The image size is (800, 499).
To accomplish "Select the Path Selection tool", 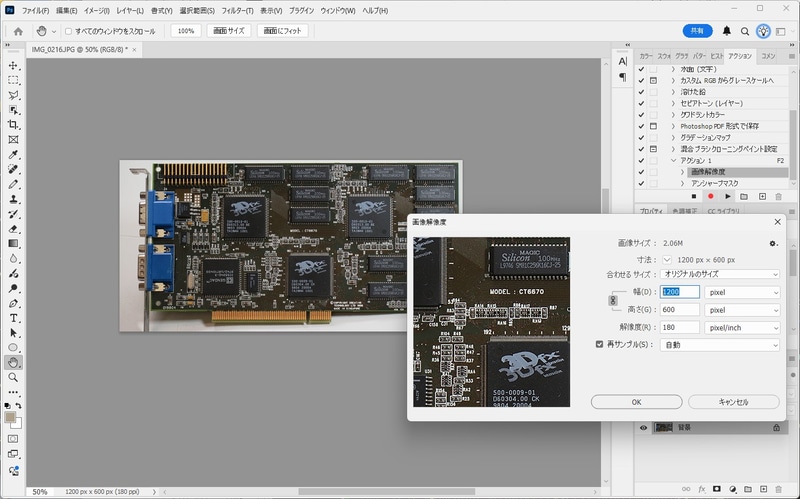I will coord(13,333).
